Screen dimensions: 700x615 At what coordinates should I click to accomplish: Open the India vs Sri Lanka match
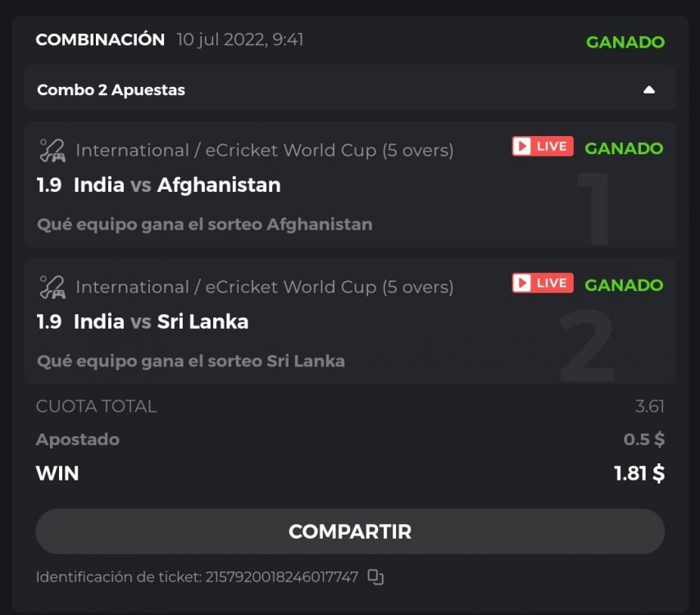[x=161, y=321]
